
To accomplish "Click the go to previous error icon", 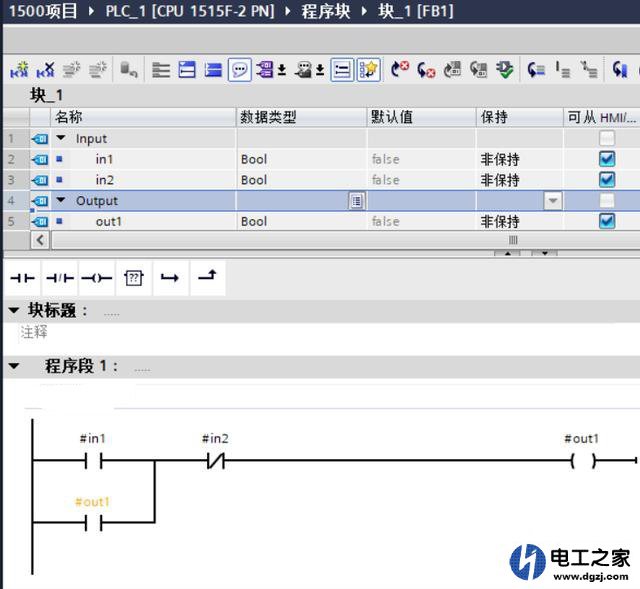I will click(426, 70).
